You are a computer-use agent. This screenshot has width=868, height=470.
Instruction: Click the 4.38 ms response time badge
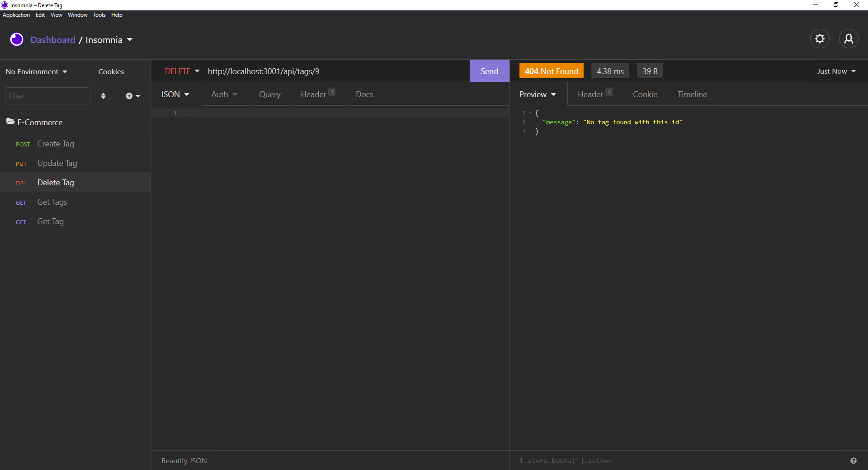610,71
